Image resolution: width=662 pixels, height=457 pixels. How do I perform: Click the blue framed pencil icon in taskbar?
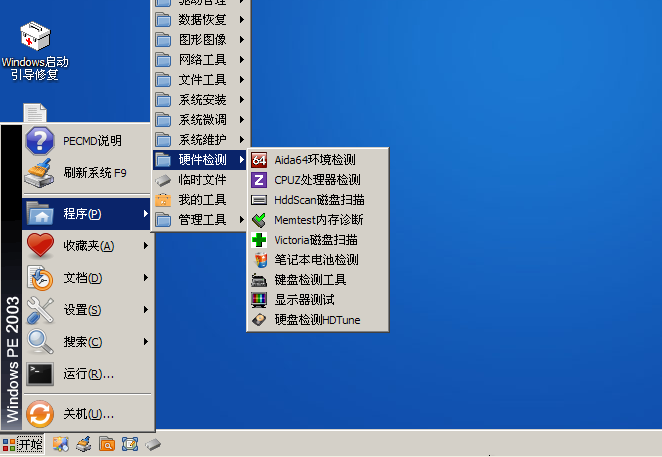pos(130,444)
